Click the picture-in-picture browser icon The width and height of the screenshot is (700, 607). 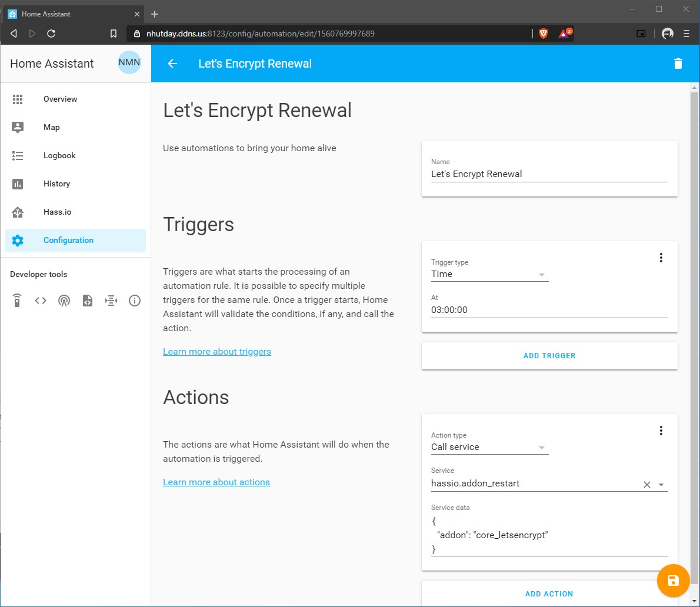[641, 34]
